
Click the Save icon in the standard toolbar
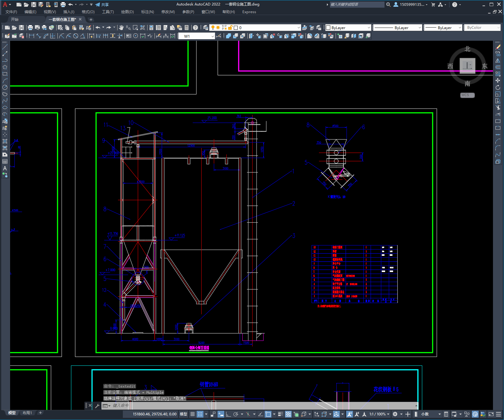click(21, 28)
